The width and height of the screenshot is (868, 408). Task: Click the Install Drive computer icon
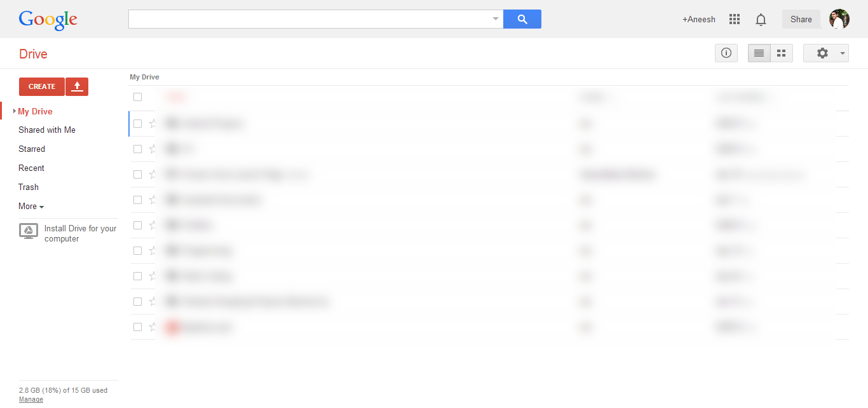point(29,231)
